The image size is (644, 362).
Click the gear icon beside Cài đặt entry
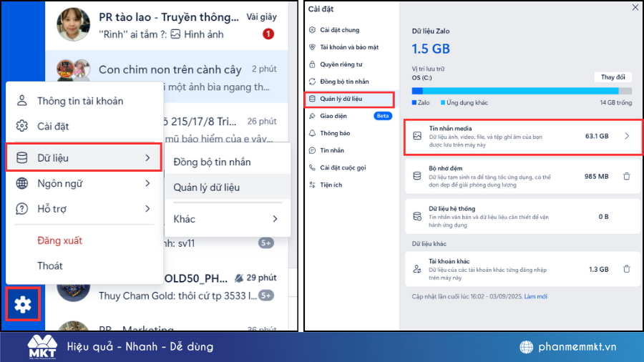click(21, 126)
